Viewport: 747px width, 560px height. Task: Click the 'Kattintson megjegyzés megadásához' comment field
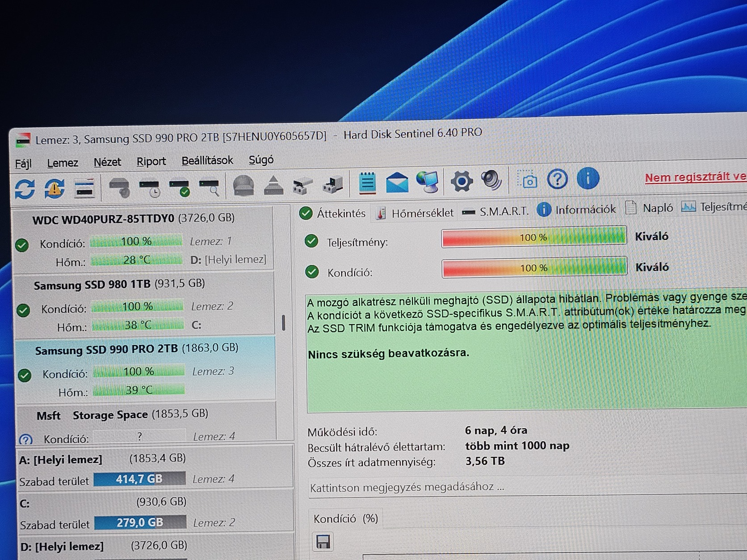pos(528,486)
